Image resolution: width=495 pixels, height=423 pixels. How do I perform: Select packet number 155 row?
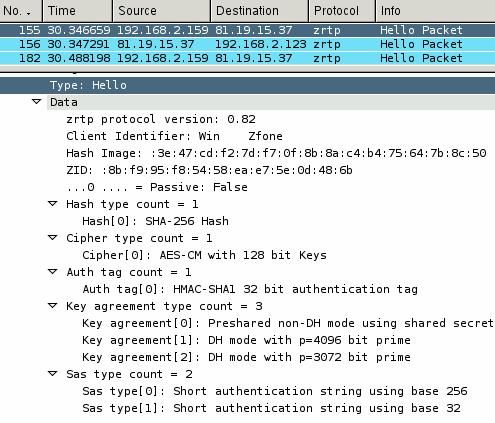click(247, 30)
